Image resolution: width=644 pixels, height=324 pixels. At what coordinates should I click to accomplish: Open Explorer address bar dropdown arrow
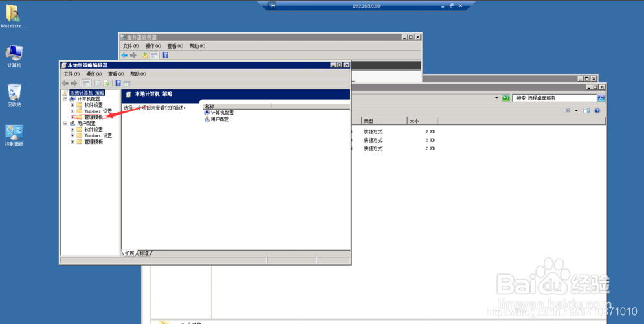point(497,98)
